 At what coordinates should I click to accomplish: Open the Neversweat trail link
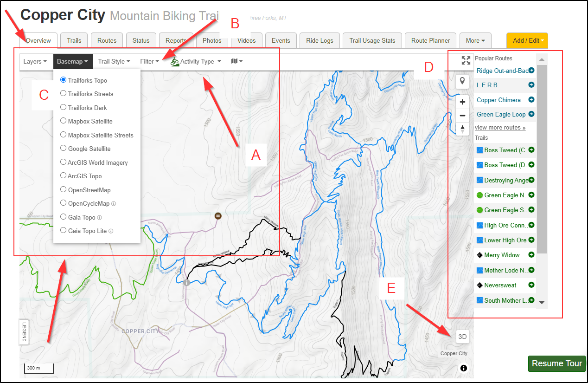pos(500,285)
